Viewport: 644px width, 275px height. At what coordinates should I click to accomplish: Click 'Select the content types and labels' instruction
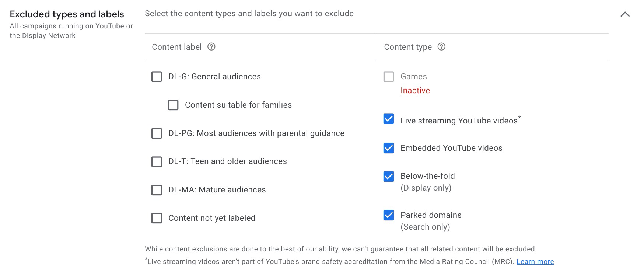click(249, 14)
